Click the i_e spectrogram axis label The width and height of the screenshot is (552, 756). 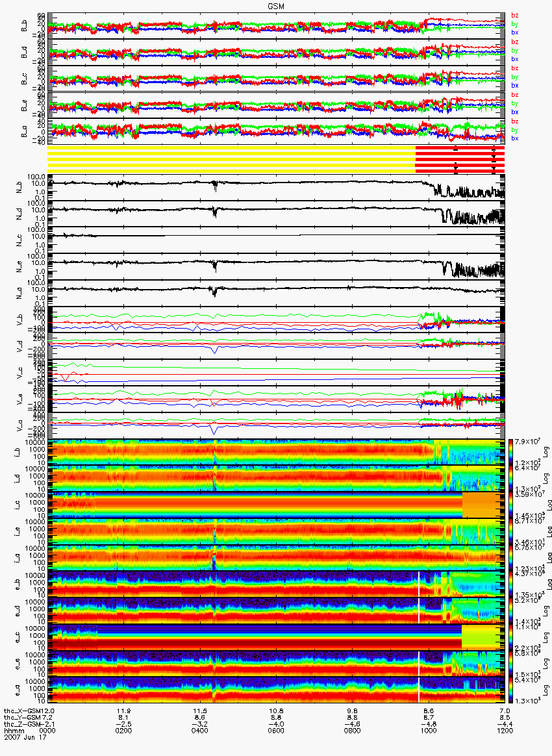(18, 532)
